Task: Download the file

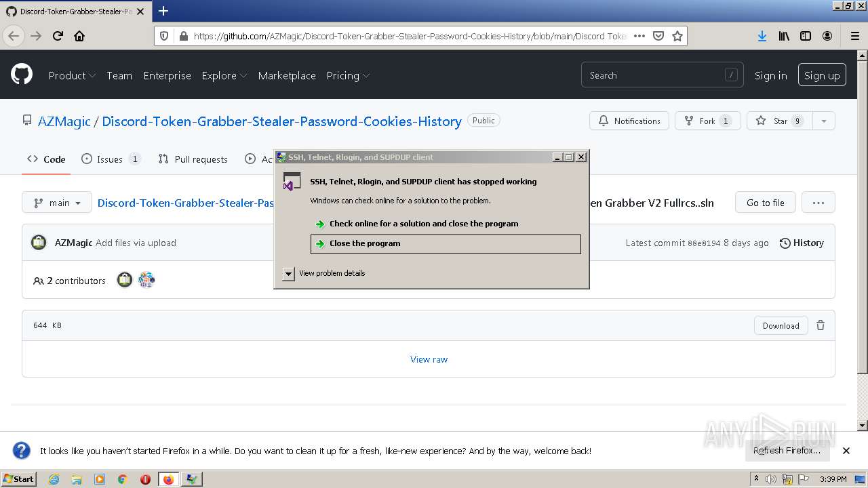Action: [x=781, y=325]
